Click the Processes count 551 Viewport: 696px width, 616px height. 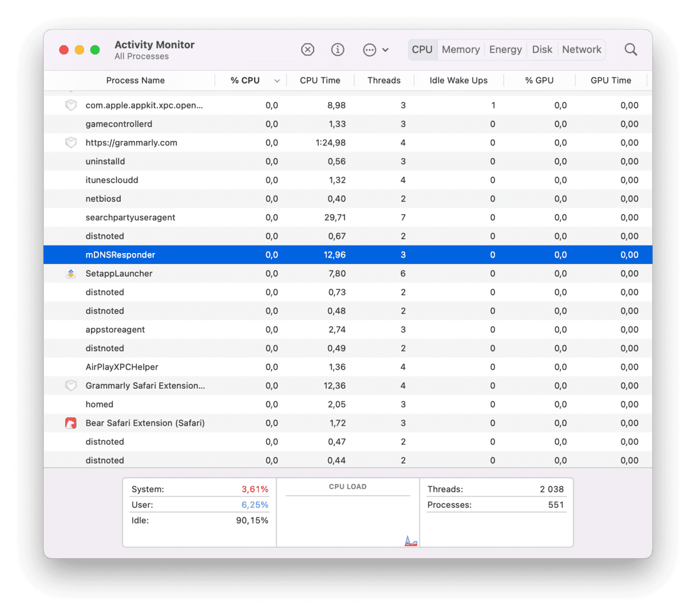(556, 505)
